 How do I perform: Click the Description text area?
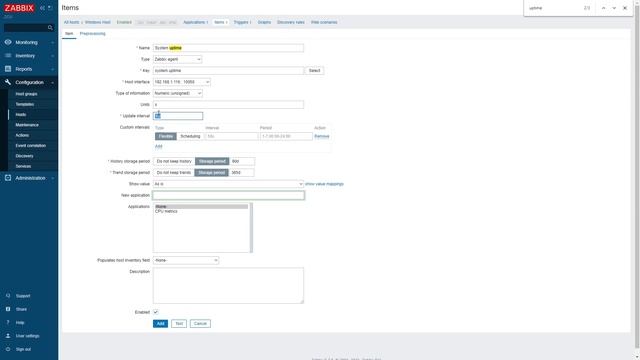pyautogui.click(x=228, y=285)
